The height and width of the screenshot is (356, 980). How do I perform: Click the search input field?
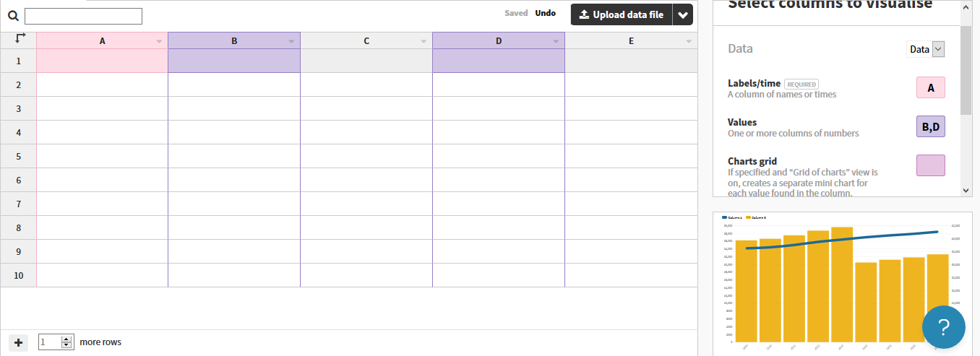83,16
